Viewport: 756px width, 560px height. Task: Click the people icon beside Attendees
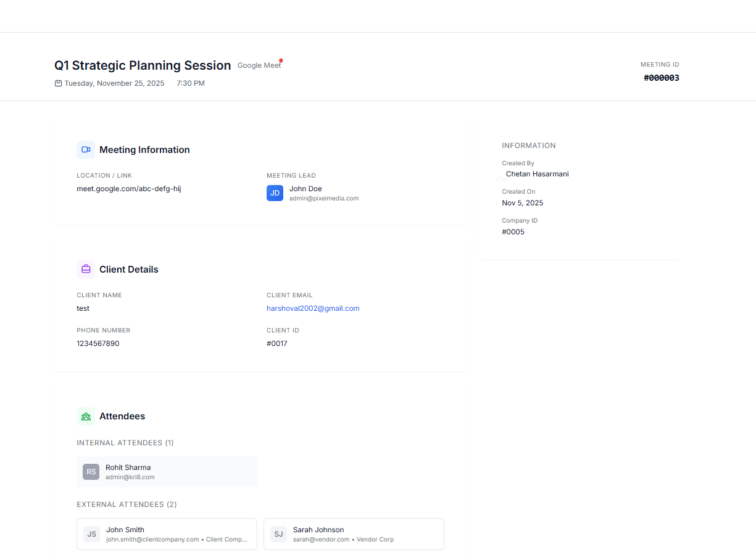86,416
